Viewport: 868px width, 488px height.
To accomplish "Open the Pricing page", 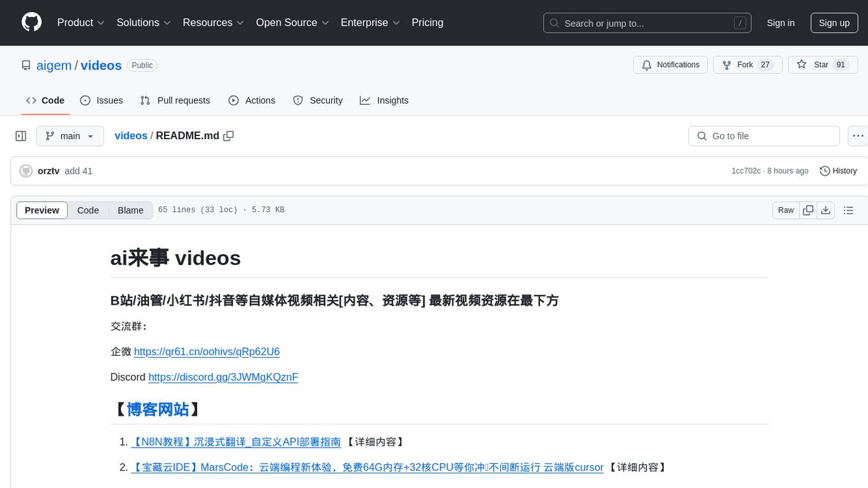I will coord(428,22).
